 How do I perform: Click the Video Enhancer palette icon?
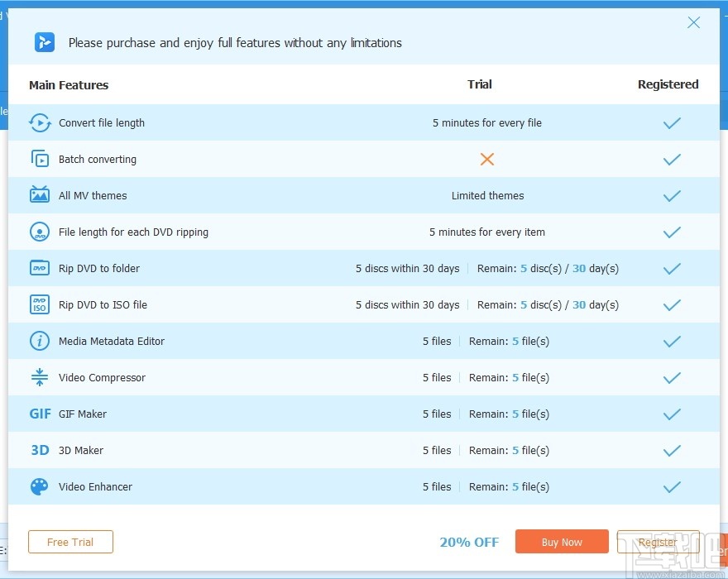point(40,487)
